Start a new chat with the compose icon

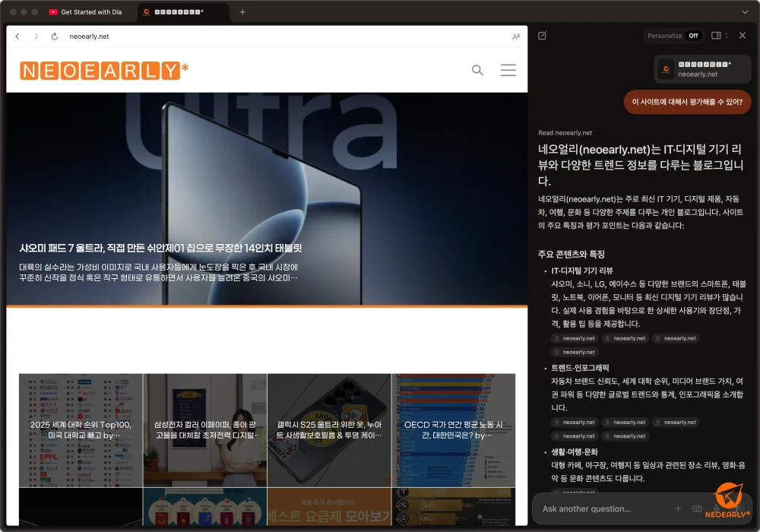tap(543, 36)
